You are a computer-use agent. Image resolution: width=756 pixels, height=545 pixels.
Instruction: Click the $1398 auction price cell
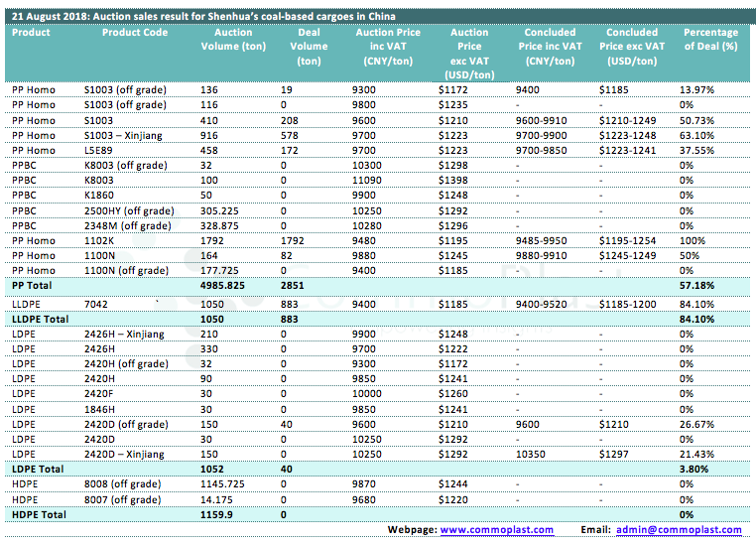(452, 181)
